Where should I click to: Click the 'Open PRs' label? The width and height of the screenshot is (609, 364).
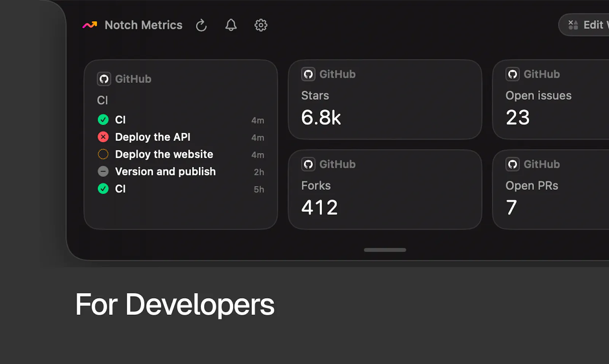532,186
